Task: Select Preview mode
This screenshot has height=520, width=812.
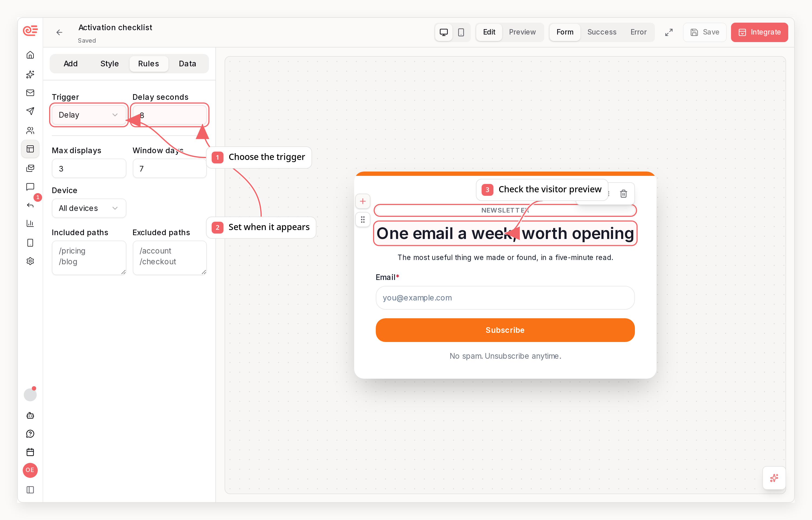Action: (522, 32)
